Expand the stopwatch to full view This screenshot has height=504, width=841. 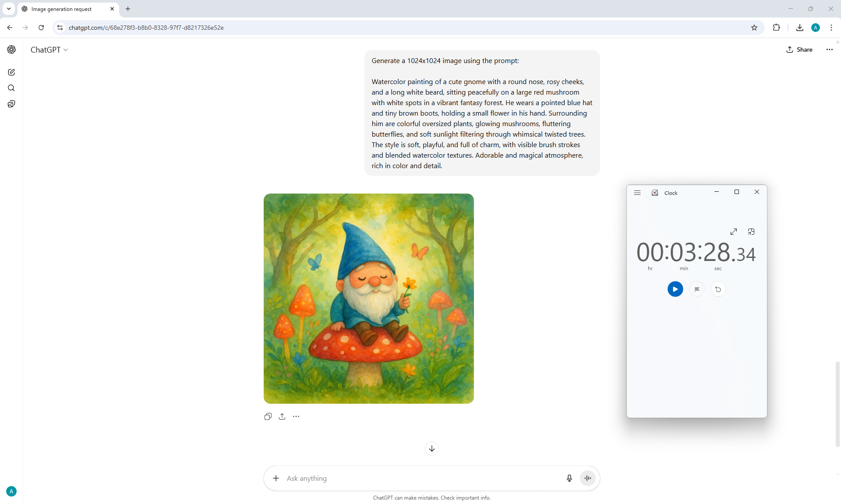tap(734, 232)
